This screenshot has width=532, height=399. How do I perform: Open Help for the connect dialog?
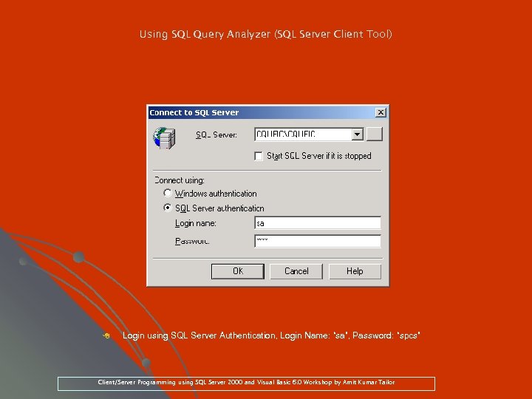tap(355, 271)
